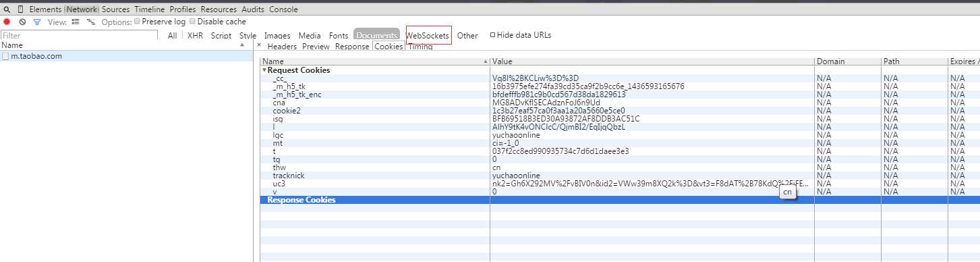Click the Domain column header
Screen dimensions: 980x262
click(847, 61)
